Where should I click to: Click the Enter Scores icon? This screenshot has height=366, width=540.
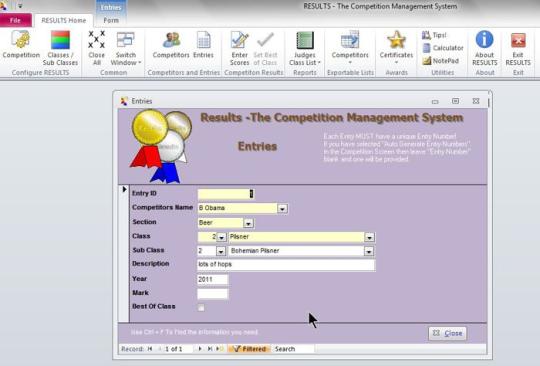tap(239, 48)
